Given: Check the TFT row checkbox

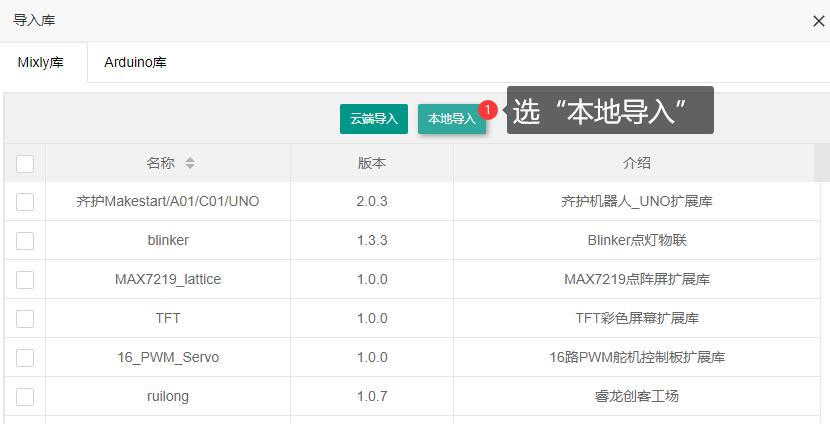Looking at the screenshot, I should coord(25,319).
